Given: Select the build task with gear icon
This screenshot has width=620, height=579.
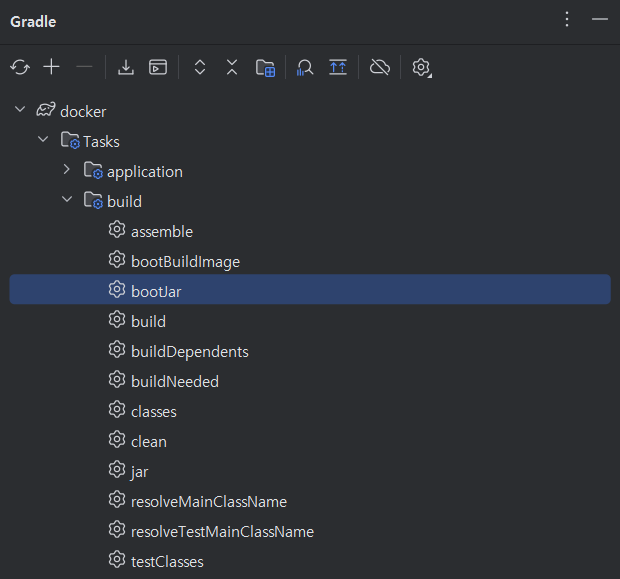Looking at the screenshot, I should pyautogui.click(x=310, y=322).
